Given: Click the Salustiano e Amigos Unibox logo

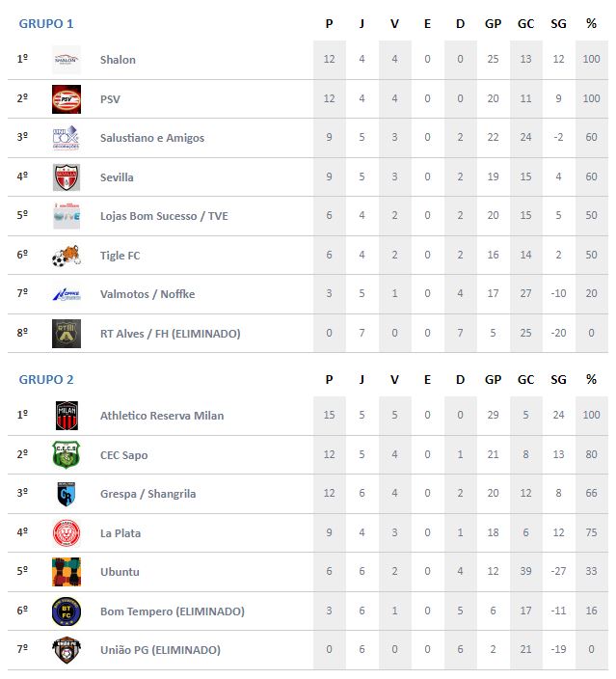Looking at the screenshot, I should [x=67, y=138].
